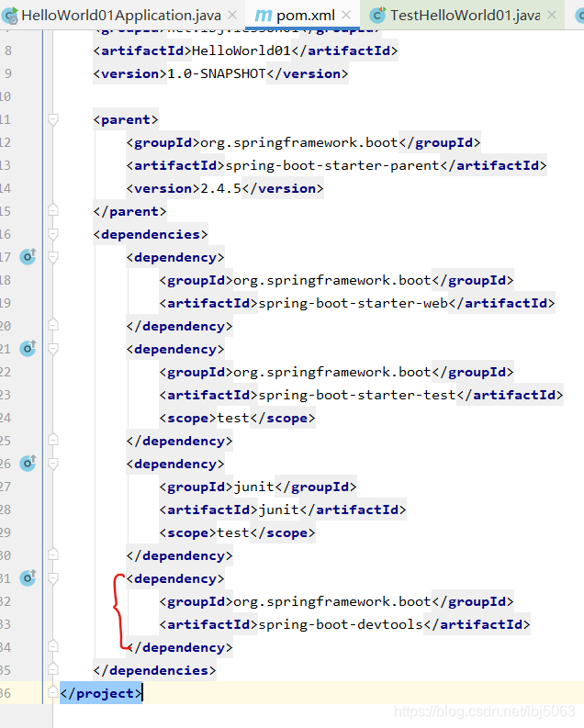
Task: Fold the spring-boot-starter-web dependency at line 17
Action: [53, 257]
